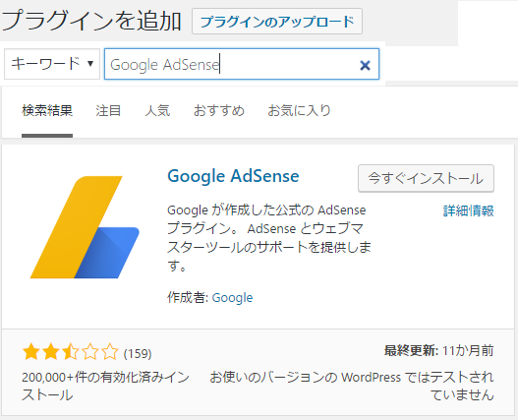Viewport: 518px width, 420px height.
Task: Click the プラグインのアップロード button
Action: pos(277,22)
